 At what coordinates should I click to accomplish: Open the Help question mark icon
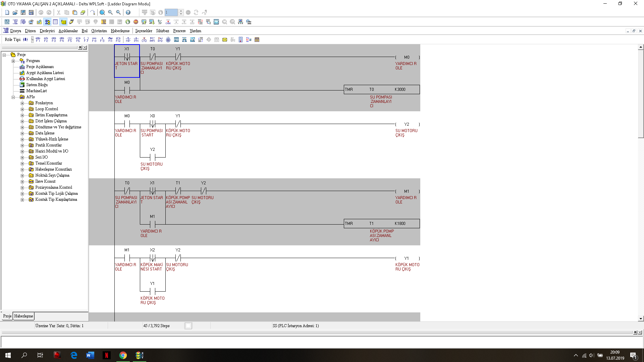128,12
